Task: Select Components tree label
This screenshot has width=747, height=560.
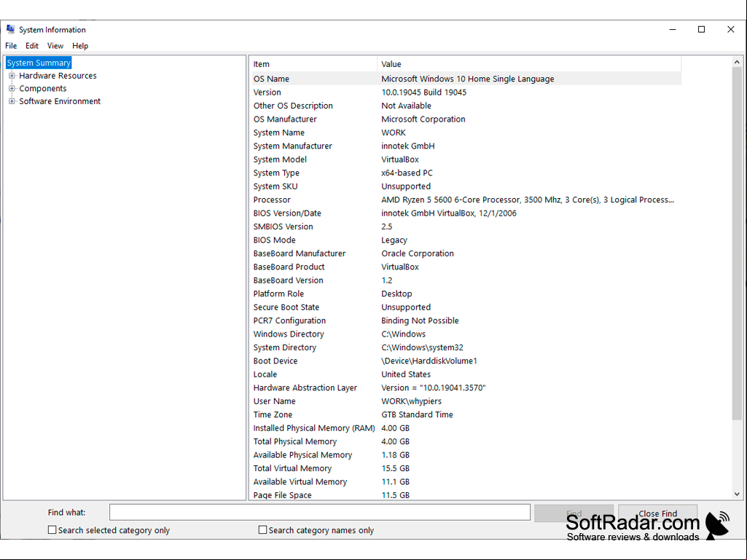Action: point(43,89)
